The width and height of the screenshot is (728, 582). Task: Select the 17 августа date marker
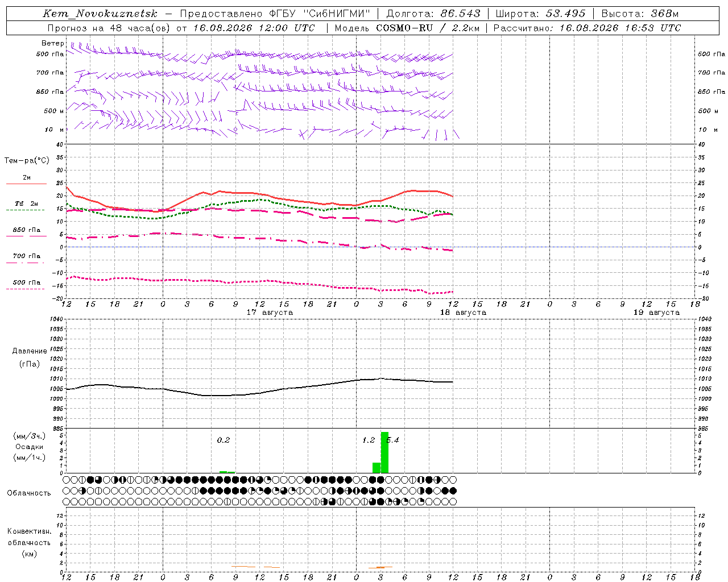pyautogui.click(x=270, y=313)
